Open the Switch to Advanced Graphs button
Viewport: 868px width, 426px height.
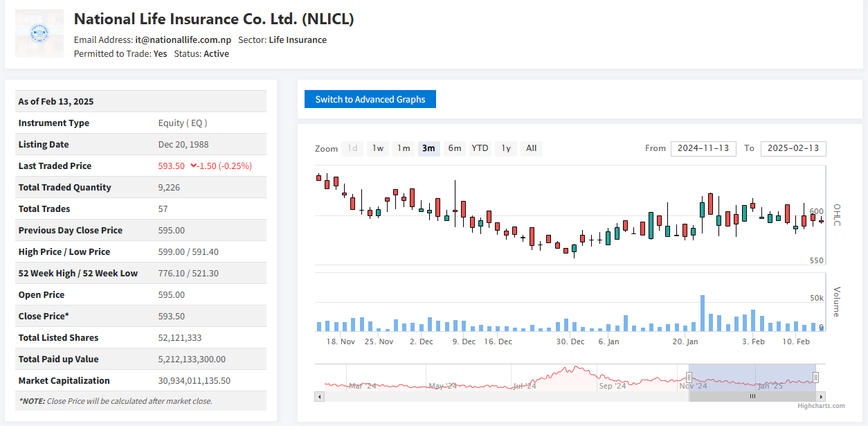point(370,99)
